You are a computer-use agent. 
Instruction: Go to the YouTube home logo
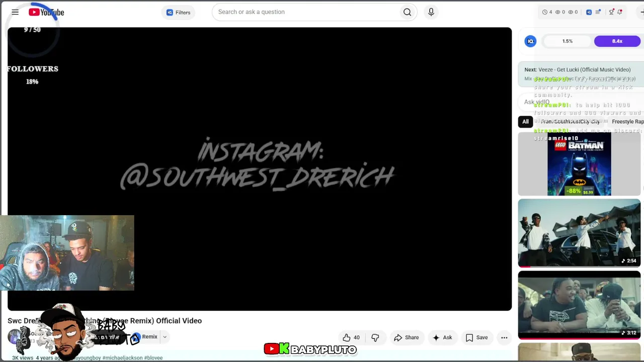click(46, 12)
